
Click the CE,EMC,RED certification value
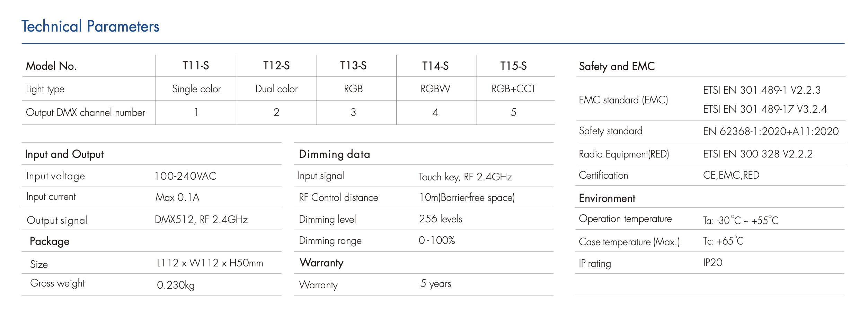(x=731, y=175)
